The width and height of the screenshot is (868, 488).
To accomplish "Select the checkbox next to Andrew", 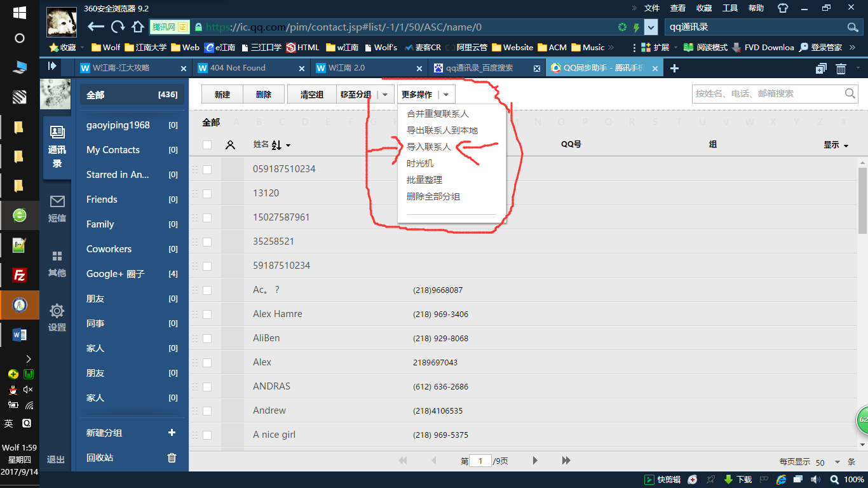I will point(207,410).
